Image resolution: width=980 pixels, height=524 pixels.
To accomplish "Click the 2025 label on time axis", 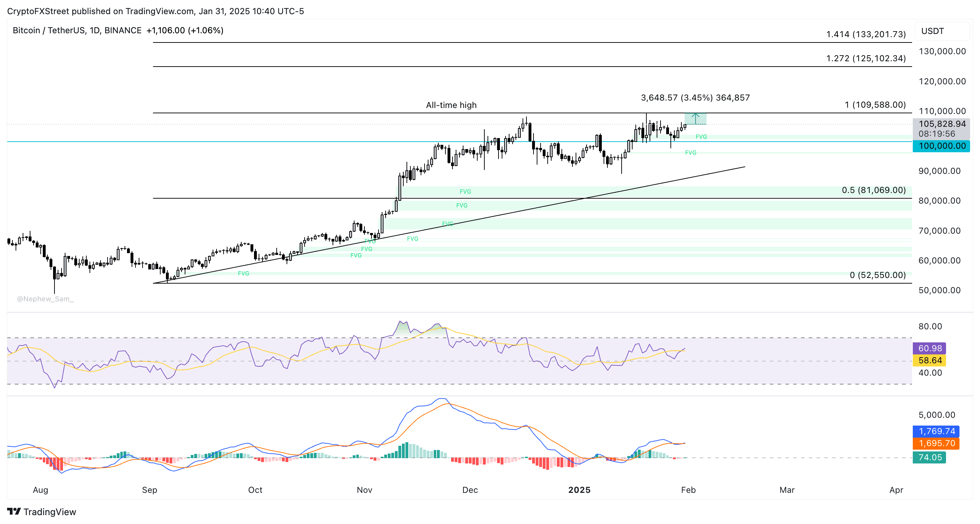I will click(580, 490).
